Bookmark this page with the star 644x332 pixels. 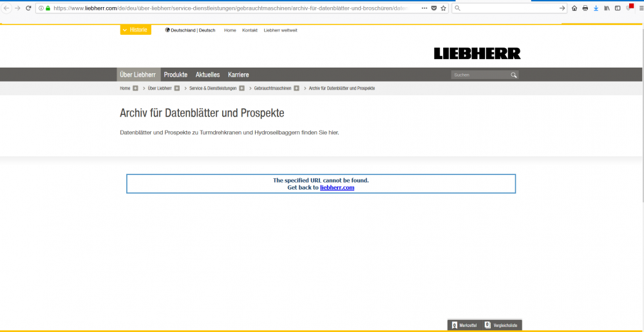(444, 8)
